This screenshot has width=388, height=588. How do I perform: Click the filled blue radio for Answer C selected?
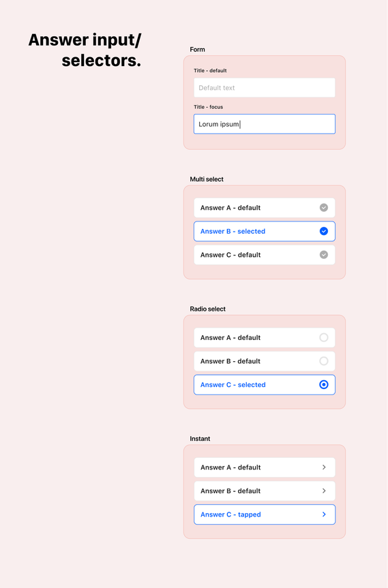click(323, 385)
